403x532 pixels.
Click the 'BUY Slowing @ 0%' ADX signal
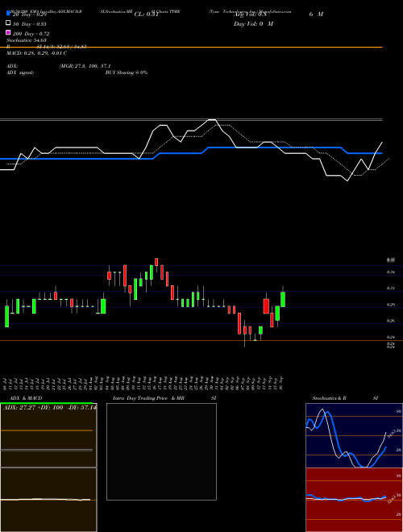[x=127, y=73]
